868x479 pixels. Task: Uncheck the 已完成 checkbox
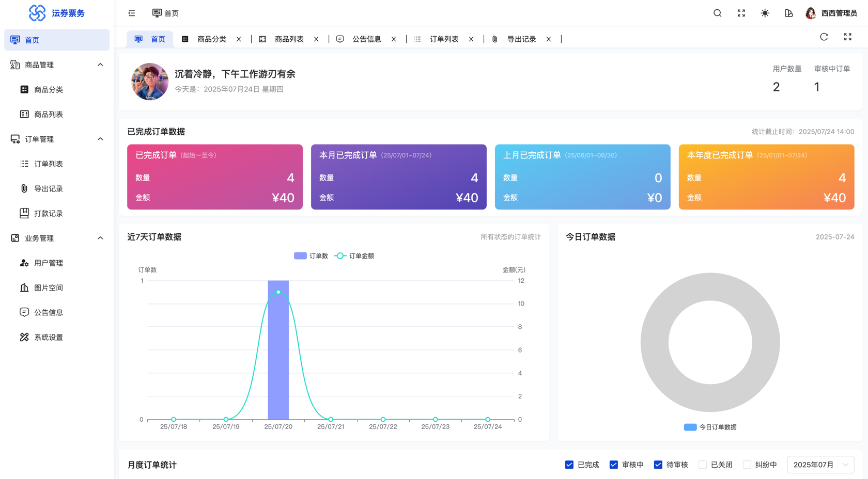click(x=569, y=465)
